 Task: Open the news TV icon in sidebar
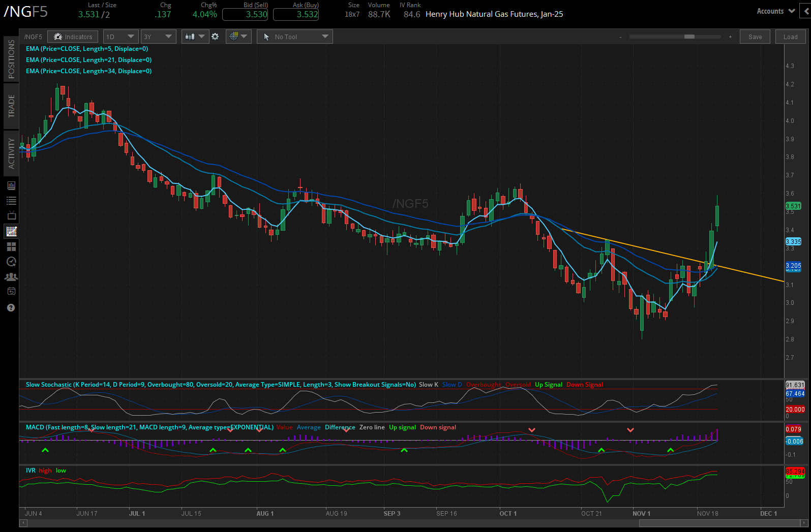[11, 215]
